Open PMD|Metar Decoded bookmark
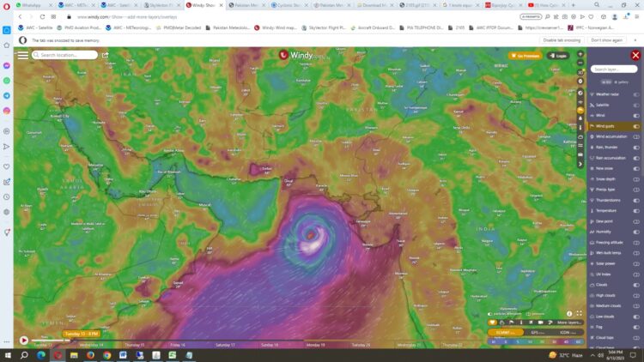 point(179,28)
